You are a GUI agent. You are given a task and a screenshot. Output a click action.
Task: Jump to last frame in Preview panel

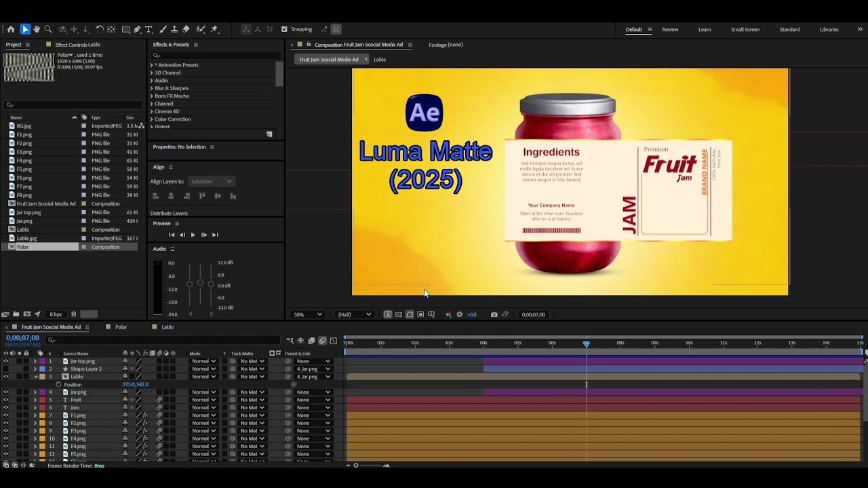215,235
